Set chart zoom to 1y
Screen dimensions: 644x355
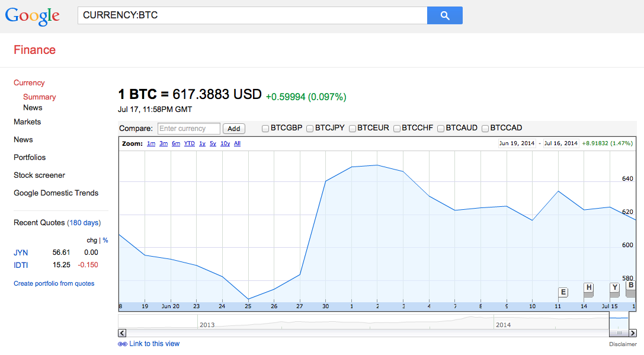point(202,143)
